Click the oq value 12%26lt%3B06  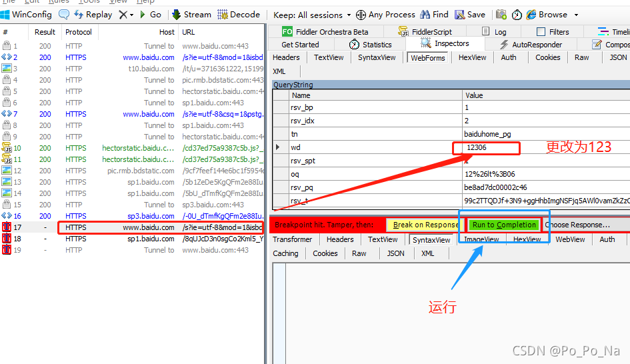click(546, 174)
